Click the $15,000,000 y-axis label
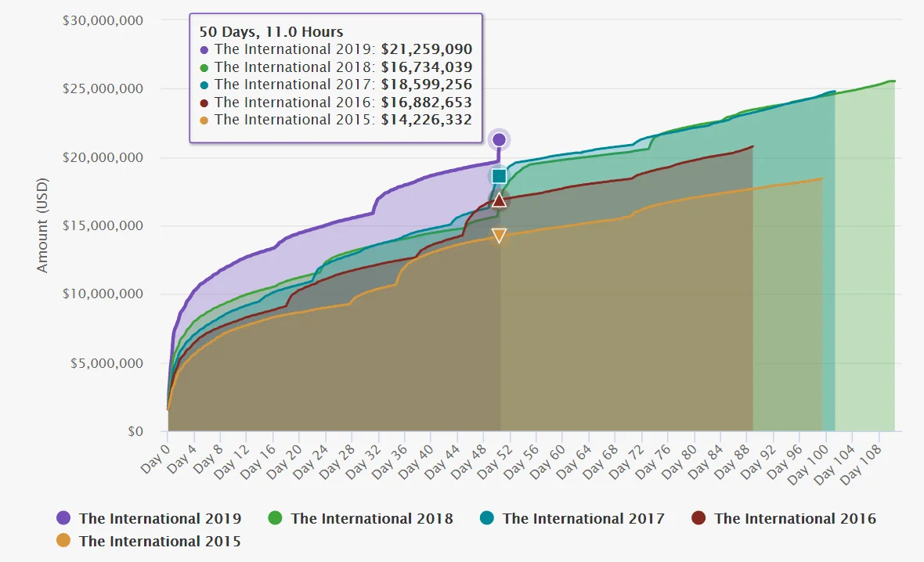This screenshot has height=562, width=924. [103, 225]
